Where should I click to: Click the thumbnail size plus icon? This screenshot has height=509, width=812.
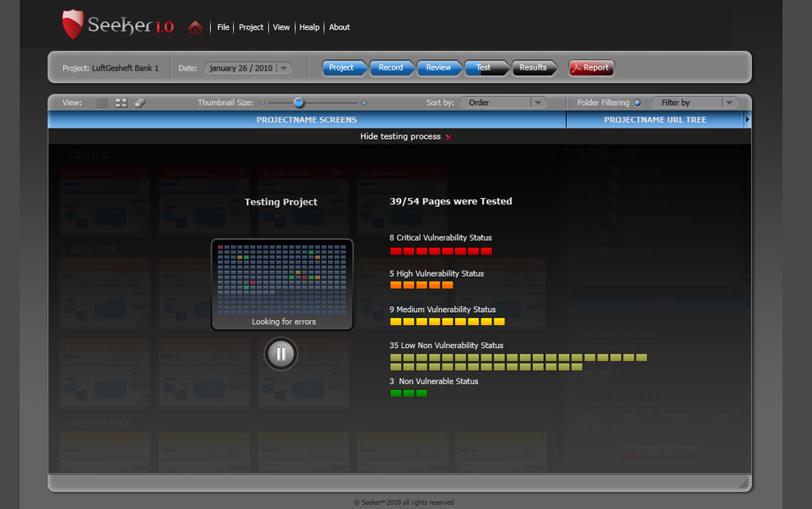[364, 103]
